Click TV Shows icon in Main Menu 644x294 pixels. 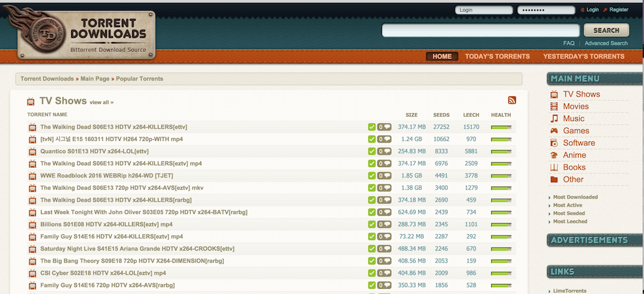tap(554, 94)
